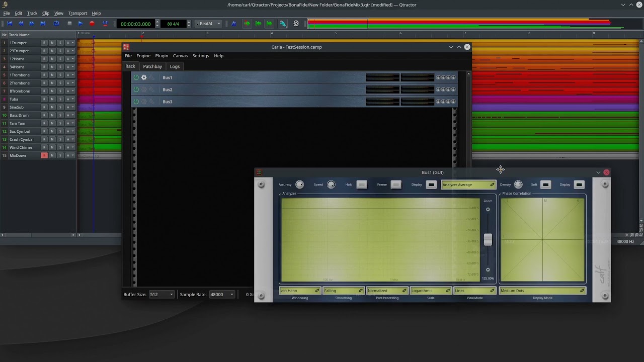Start playback with the play button
The height and width of the screenshot is (362, 644).
click(x=80, y=24)
